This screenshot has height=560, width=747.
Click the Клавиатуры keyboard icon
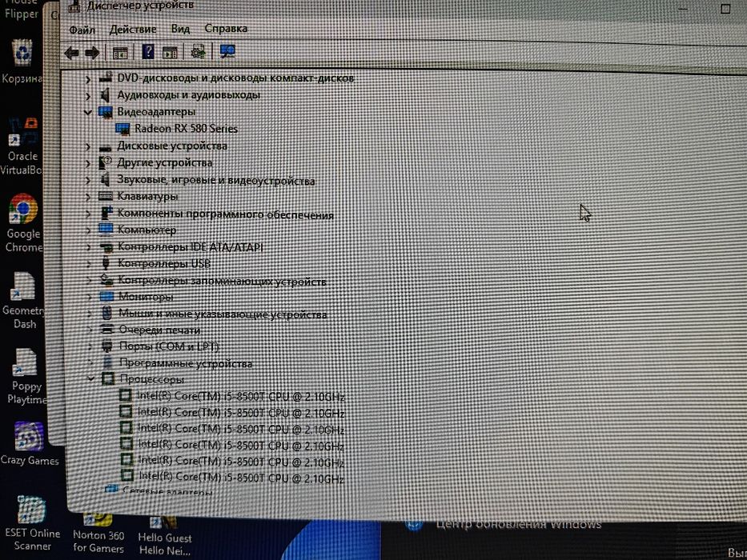point(106,196)
